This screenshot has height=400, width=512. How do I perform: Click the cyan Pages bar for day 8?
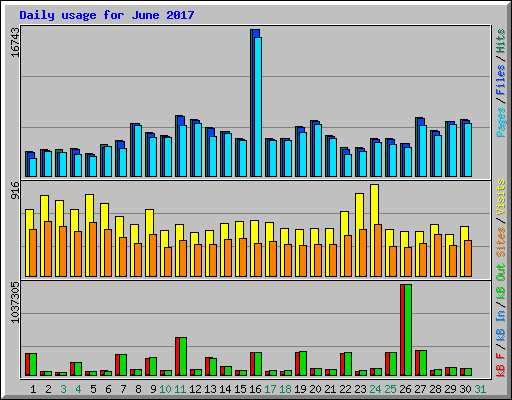[x=138, y=151]
